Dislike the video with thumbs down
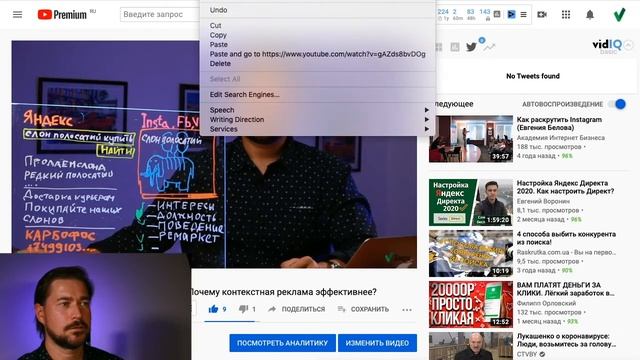 pos(243,309)
